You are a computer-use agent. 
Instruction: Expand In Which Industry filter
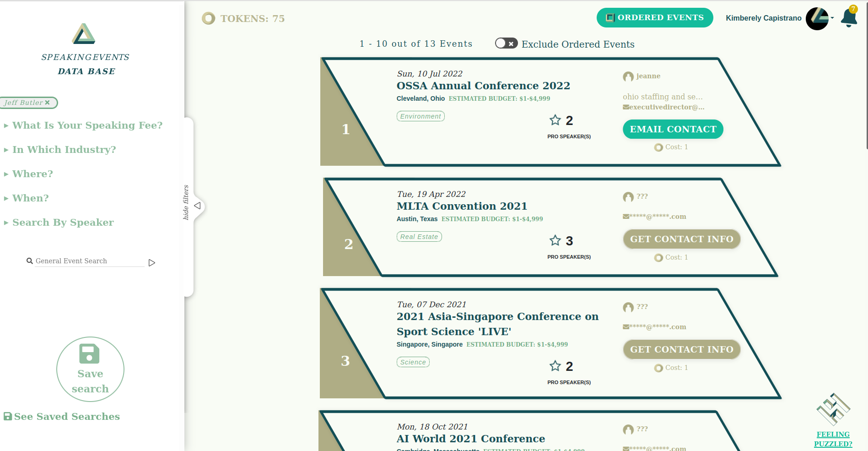(60, 150)
